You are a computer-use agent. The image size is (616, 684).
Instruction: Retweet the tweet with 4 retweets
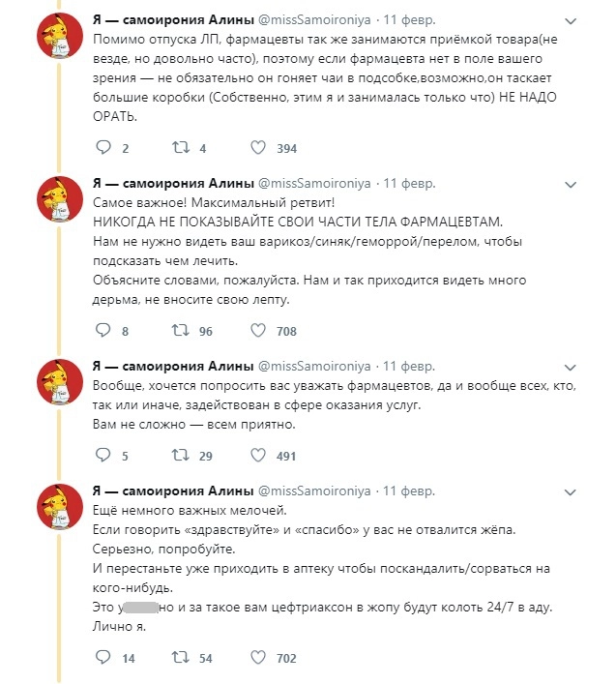pos(179,148)
